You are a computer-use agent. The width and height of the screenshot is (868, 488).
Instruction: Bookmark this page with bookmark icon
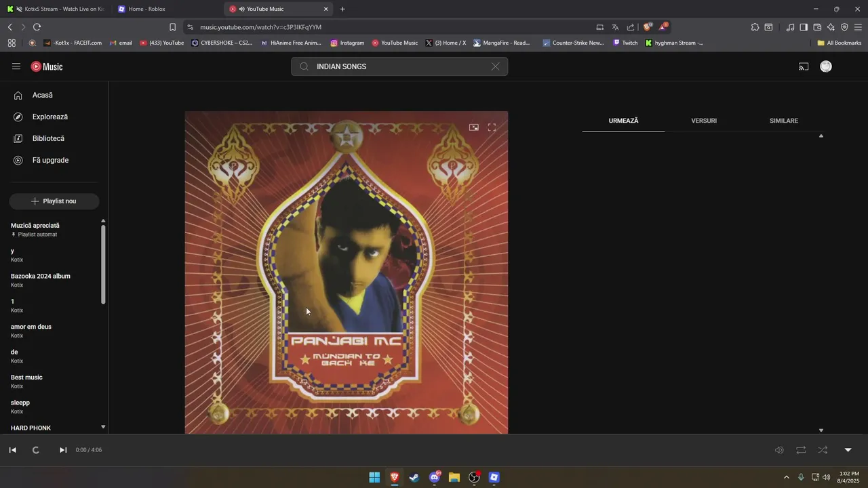pos(172,27)
